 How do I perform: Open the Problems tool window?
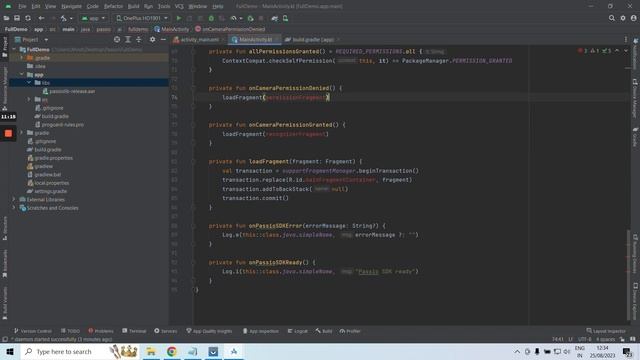tap(101, 331)
